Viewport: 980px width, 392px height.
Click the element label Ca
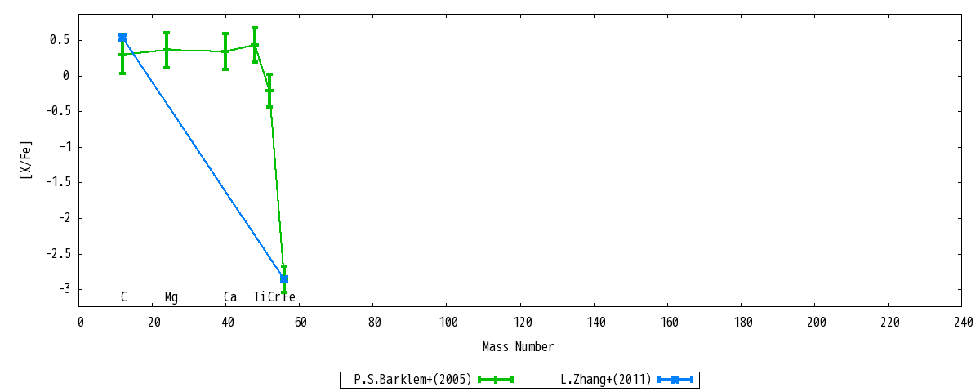click(230, 297)
